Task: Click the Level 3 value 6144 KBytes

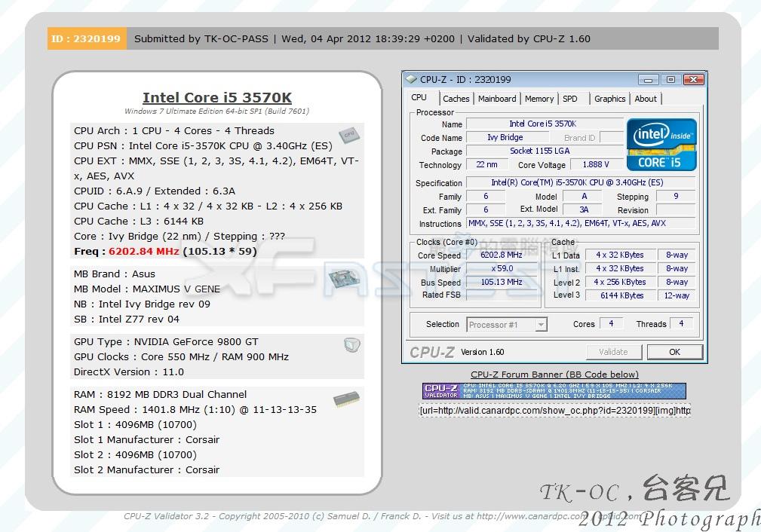Action: point(620,295)
